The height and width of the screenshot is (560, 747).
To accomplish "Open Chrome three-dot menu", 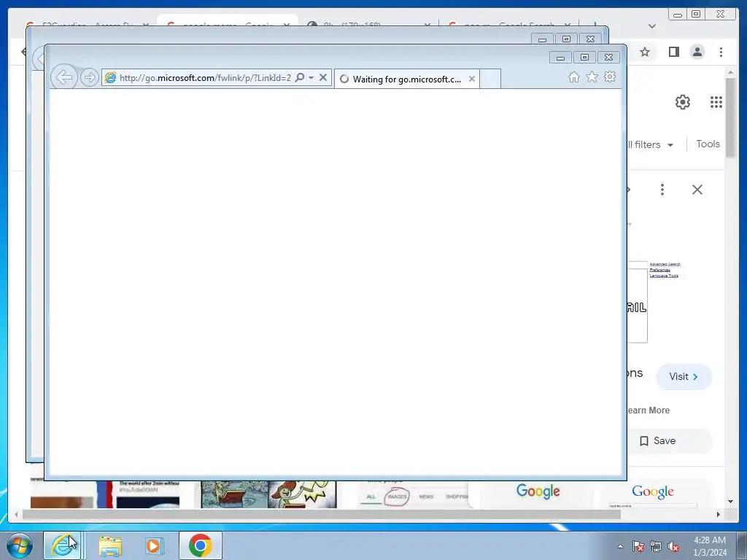I will (x=721, y=52).
